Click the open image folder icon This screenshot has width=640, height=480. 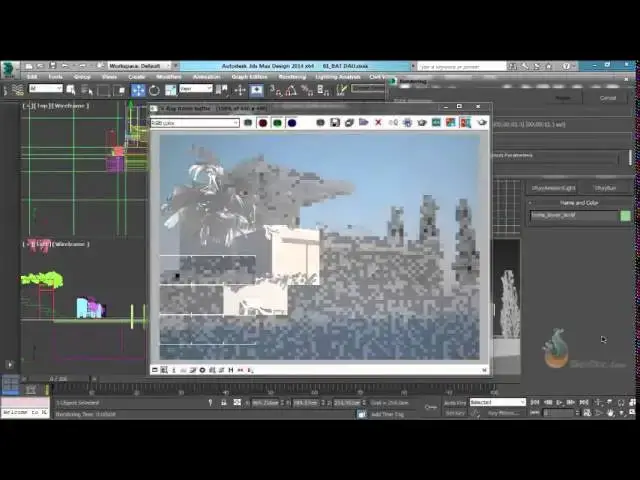coord(363,122)
